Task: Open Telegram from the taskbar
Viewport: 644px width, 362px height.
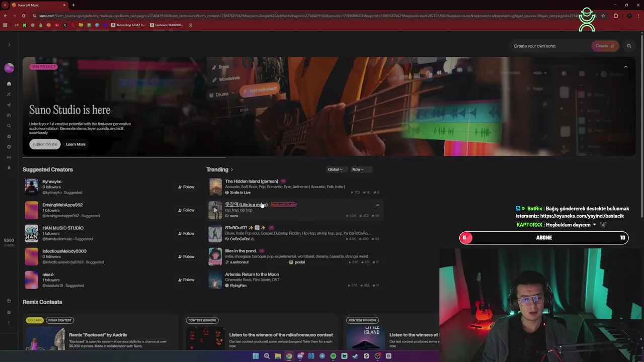Action: coord(322,356)
